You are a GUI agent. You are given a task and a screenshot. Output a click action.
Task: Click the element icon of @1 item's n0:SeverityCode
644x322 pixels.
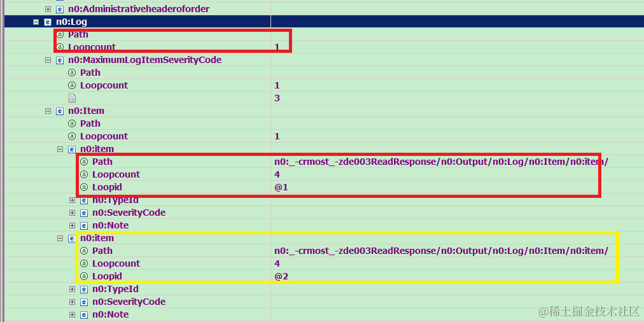coord(84,213)
